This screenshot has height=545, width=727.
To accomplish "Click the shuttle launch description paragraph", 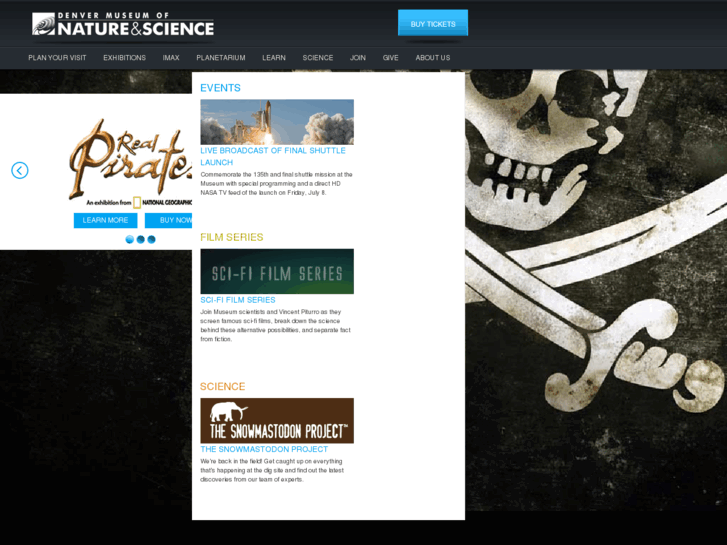I will 276,184.
